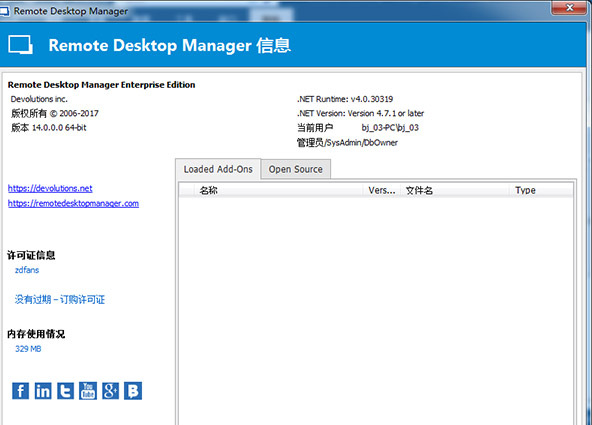Switch to the Loaded Add-Ons tab
This screenshot has width=592, height=425.
218,169
